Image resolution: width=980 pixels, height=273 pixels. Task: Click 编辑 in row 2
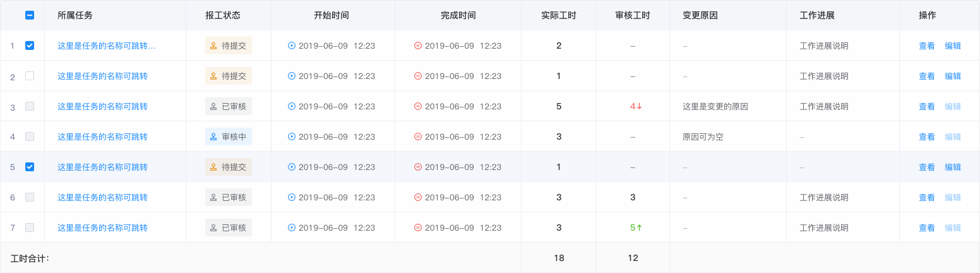[x=952, y=76]
